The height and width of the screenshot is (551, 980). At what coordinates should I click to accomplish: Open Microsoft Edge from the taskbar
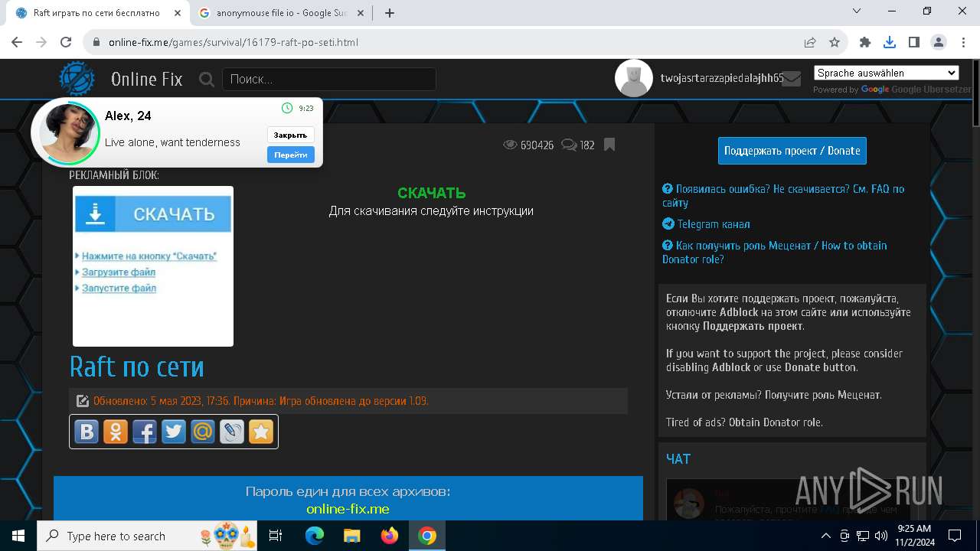pos(315,536)
